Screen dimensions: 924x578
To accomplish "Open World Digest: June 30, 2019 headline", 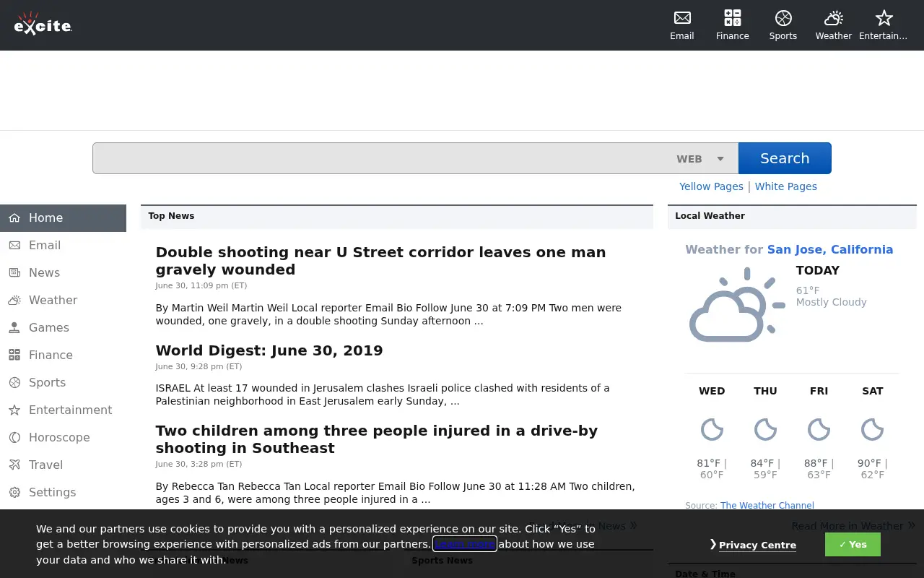I will (269, 350).
